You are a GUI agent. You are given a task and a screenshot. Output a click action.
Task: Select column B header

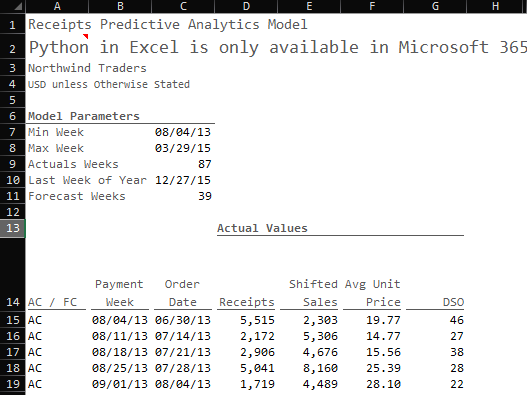coord(120,6)
